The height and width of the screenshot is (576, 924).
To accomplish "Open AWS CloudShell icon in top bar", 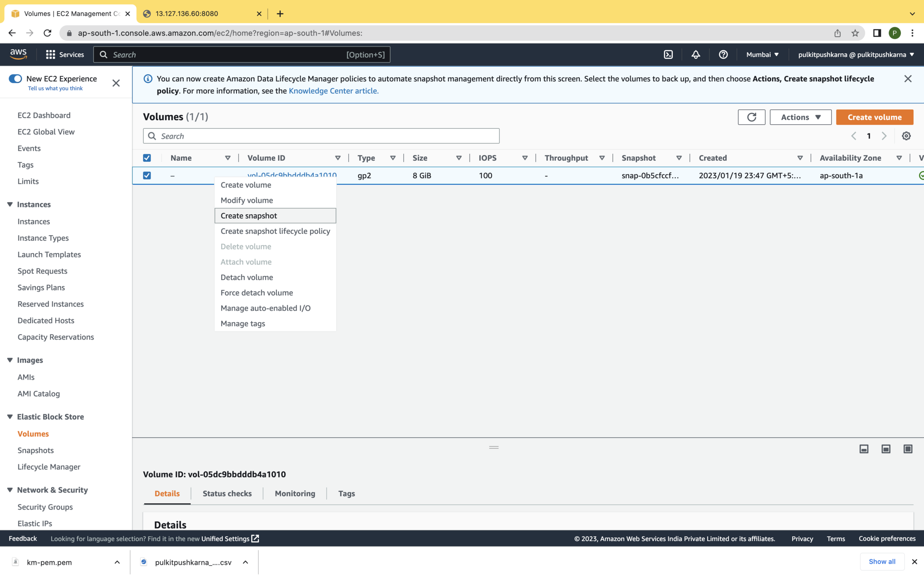I will click(x=668, y=55).
